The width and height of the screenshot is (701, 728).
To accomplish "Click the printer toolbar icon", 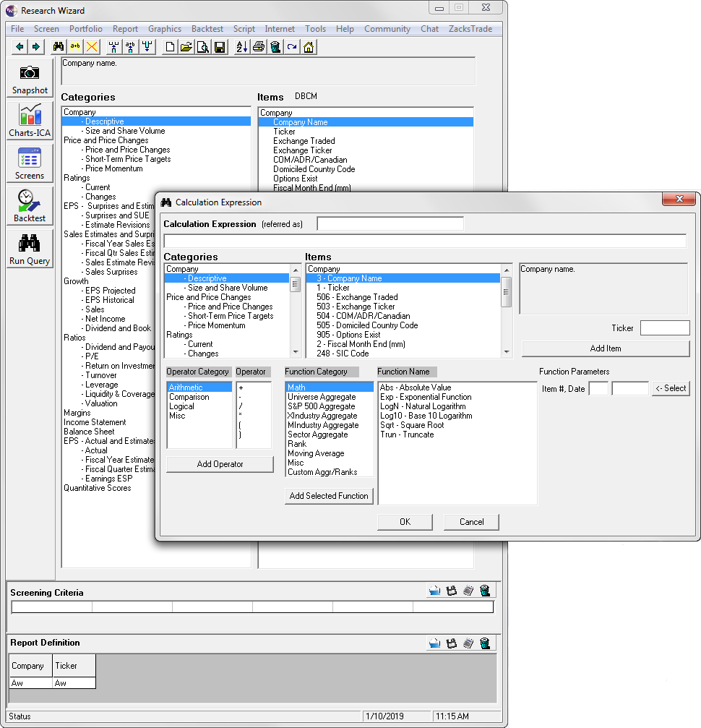I will (x=259, y=47).
